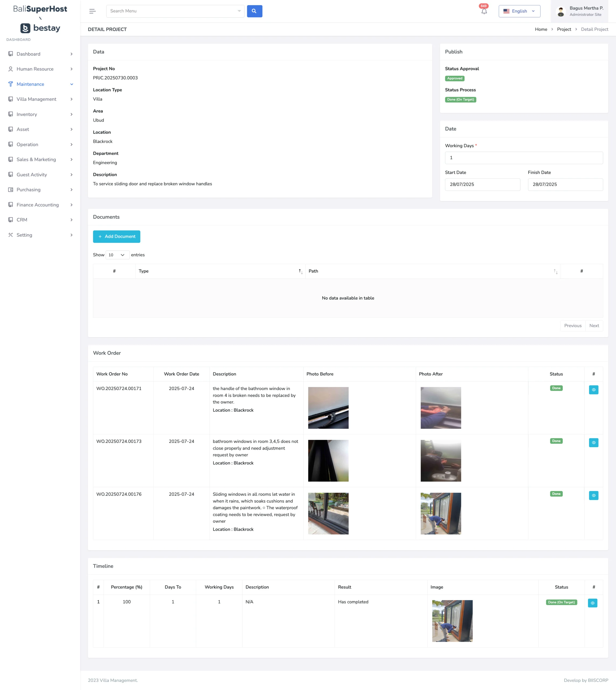Viewport: 616px width, 690px height.
Task: Click the Add Document button
Action: click(x=116, y=236)
